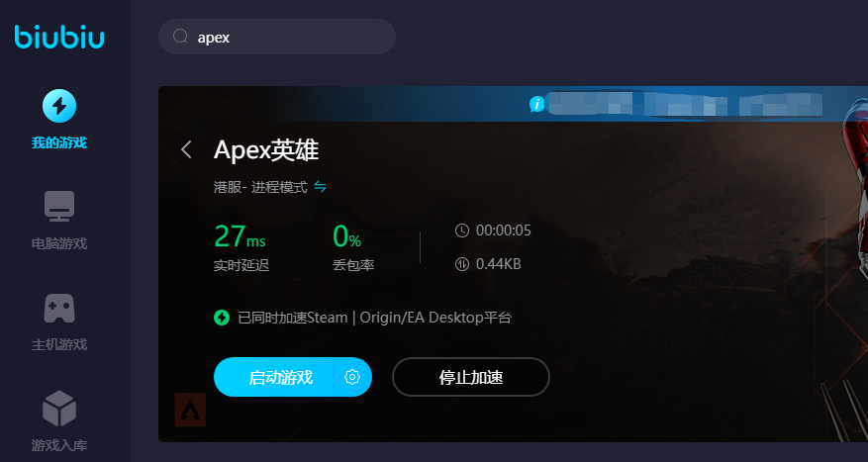Click the green lightning acceleration status icon

click(222, 318)
